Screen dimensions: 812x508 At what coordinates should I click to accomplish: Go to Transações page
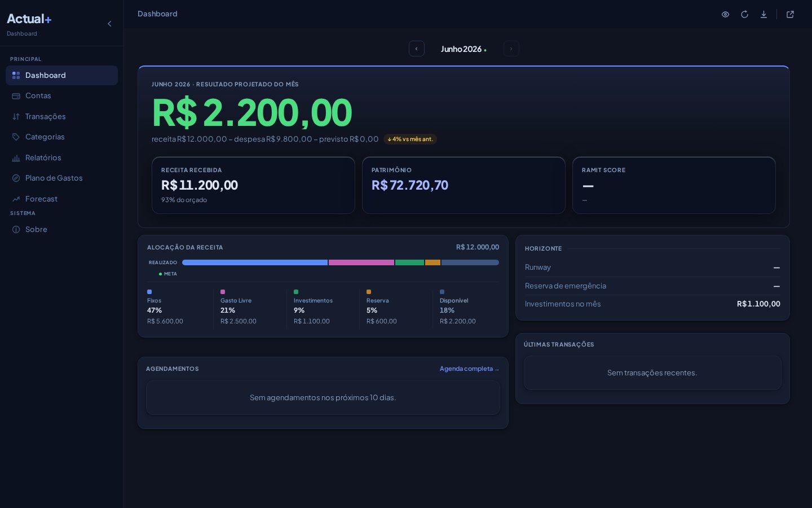click(61, 116)
